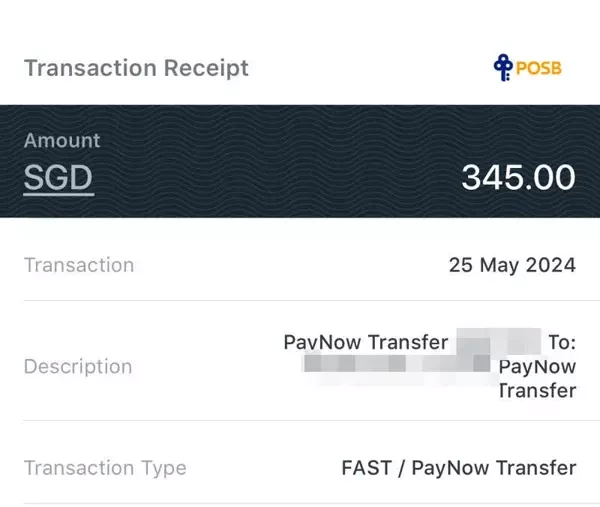Click the Amount label

click(x=62, y=140)
